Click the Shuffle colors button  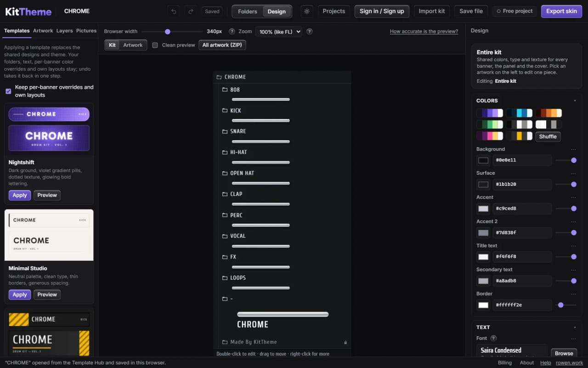click(548, 137)
